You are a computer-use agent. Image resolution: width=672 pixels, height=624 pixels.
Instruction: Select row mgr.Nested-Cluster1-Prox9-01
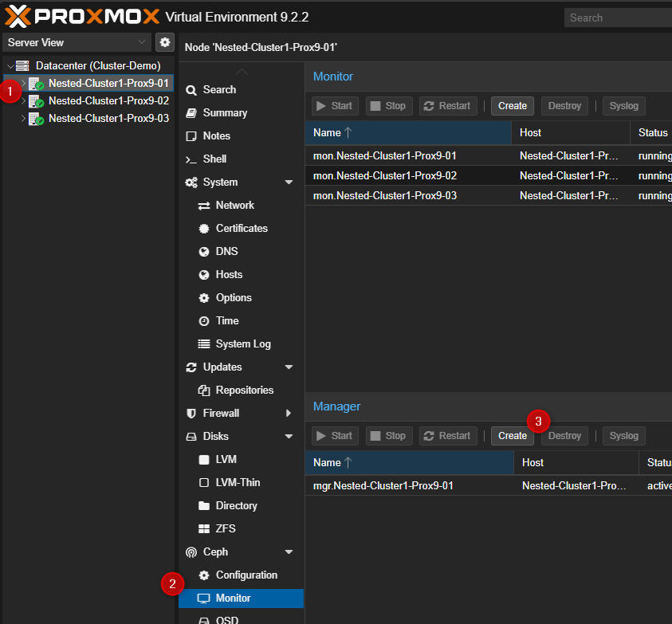489,486
